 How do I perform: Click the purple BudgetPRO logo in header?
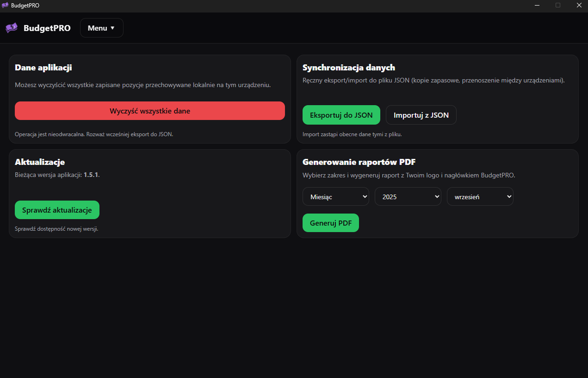coord(12,28)
